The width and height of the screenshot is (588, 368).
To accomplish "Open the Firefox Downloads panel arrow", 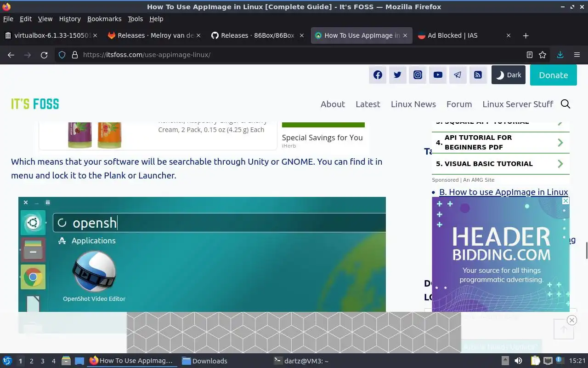I will point(560,55).
